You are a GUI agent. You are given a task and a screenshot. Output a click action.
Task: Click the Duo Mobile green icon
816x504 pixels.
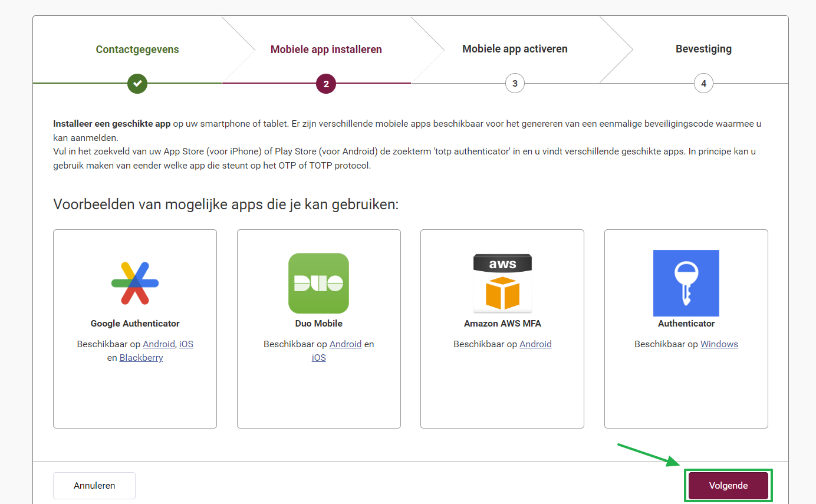pyautogui.click(x=318, y=283)
